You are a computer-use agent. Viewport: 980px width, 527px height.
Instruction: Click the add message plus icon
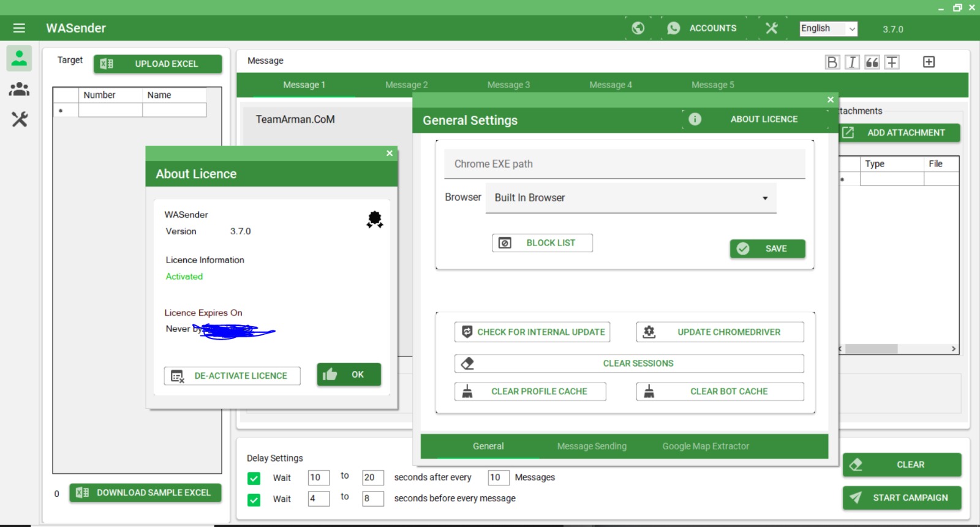929,62
